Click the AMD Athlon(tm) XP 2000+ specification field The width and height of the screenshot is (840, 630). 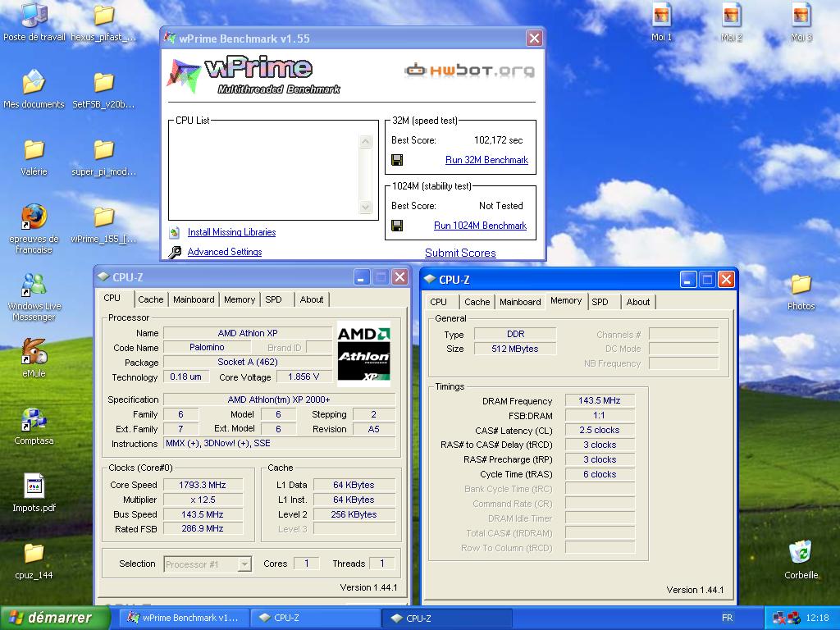279,399
